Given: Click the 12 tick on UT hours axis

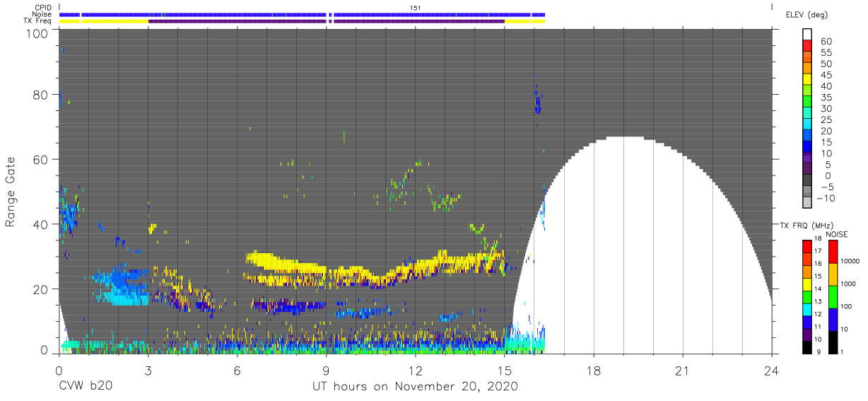Looking at the screenshot, I should (416, 370).
